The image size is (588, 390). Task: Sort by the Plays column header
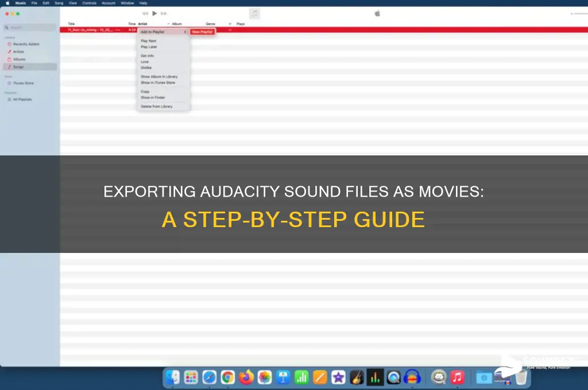pyautogui.click(x=241, y=24)
